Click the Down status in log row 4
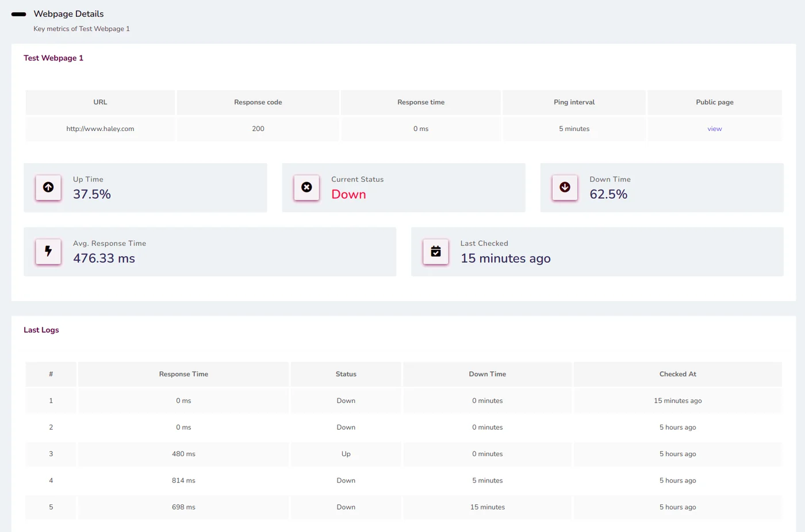805x532 pixels. 346,480
